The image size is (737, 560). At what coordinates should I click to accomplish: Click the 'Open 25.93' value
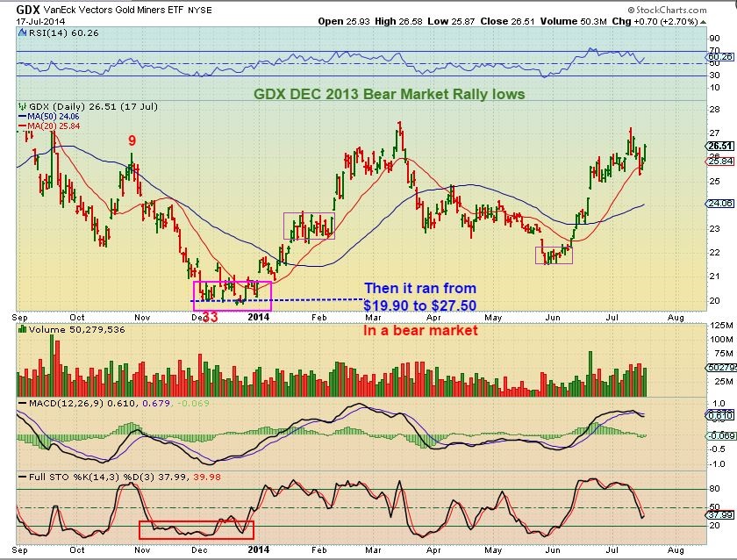[x=344, y=21]
